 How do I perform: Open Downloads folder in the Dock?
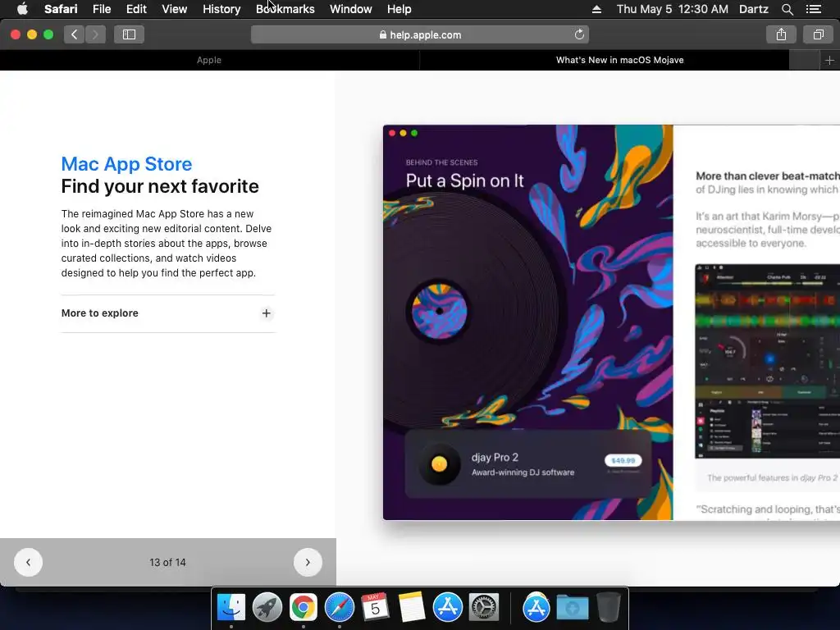coord(572,607)
